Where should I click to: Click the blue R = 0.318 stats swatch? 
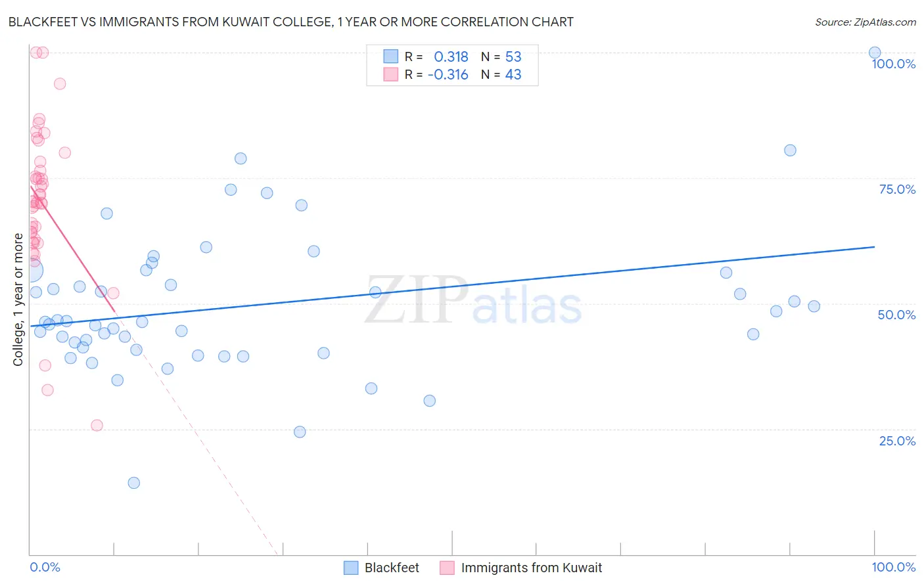(x=391, y=56)
